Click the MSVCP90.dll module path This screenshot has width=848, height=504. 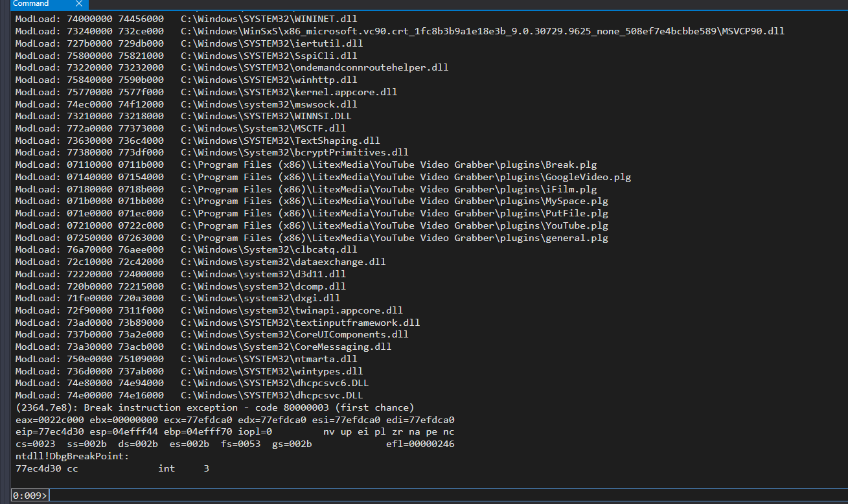(x=483, y=31)
